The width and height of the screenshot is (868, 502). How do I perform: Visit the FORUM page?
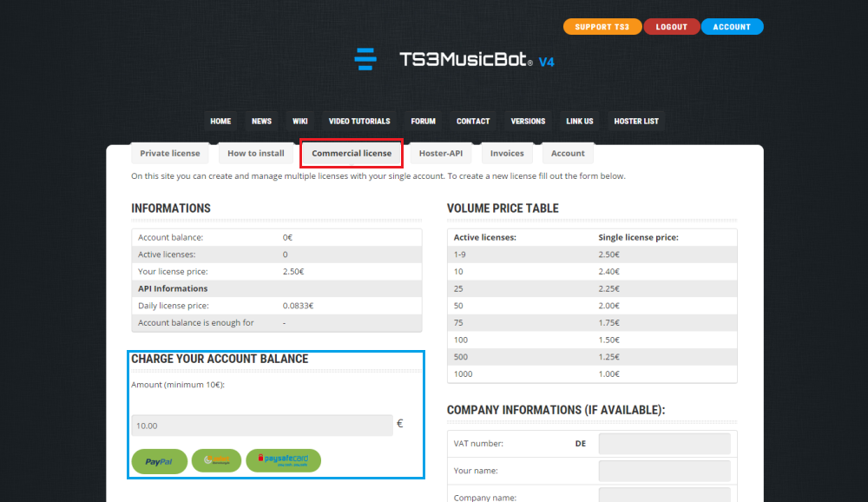(x=423, y=122)
